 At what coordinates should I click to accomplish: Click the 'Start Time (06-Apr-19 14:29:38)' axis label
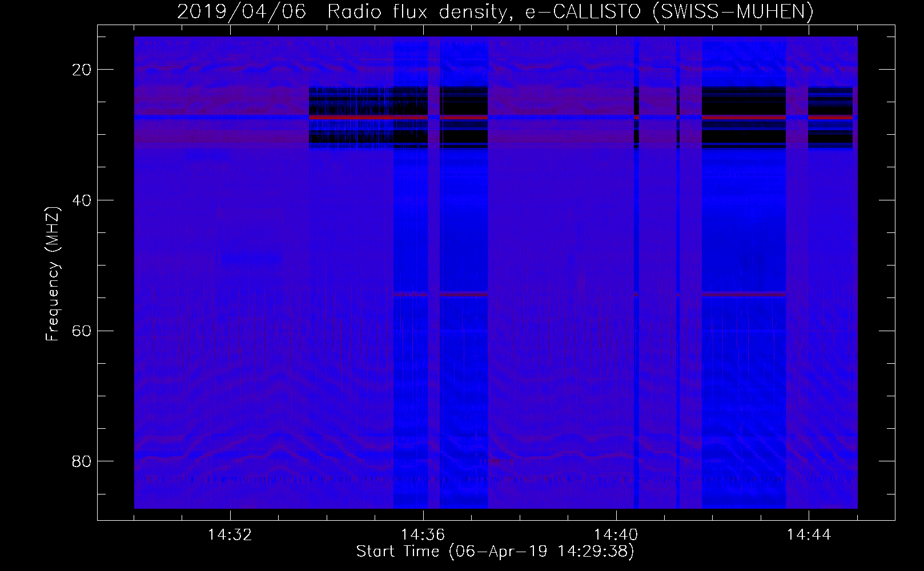[x=495, y=552]
